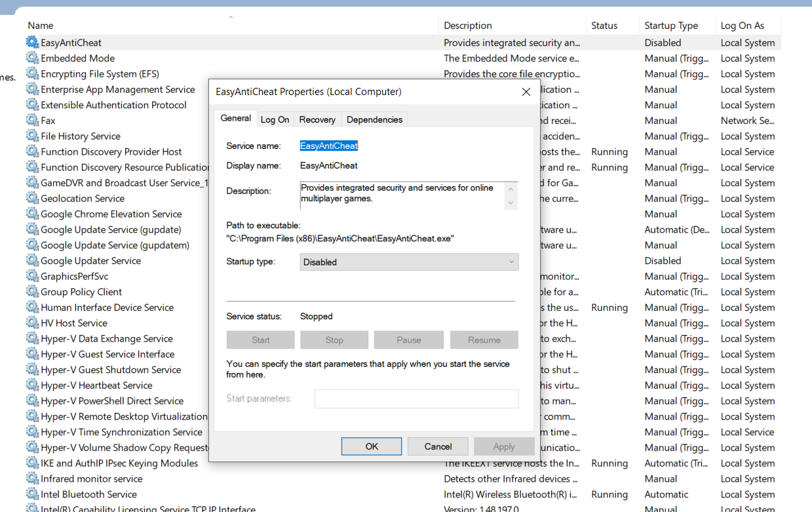
Task: Click the IKE and AuthIP IPsec Keying Modules gear icon
Action: click(32, 463)
